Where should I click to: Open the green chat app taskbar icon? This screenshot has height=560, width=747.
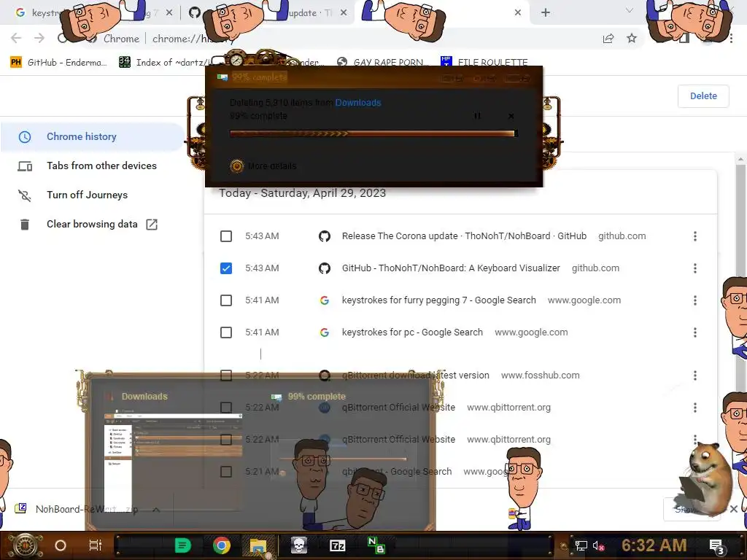tap(183, 545)
